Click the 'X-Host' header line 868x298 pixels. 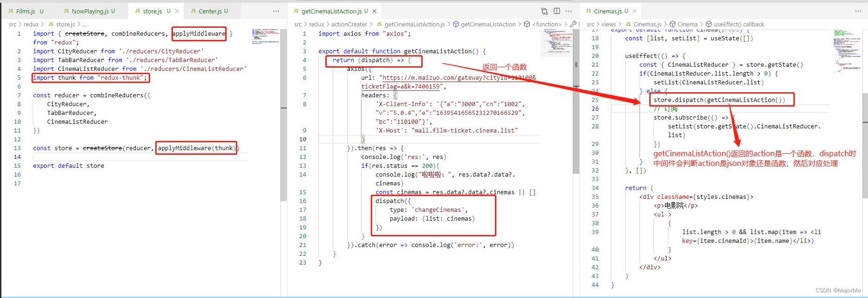[x=447, y=131]
